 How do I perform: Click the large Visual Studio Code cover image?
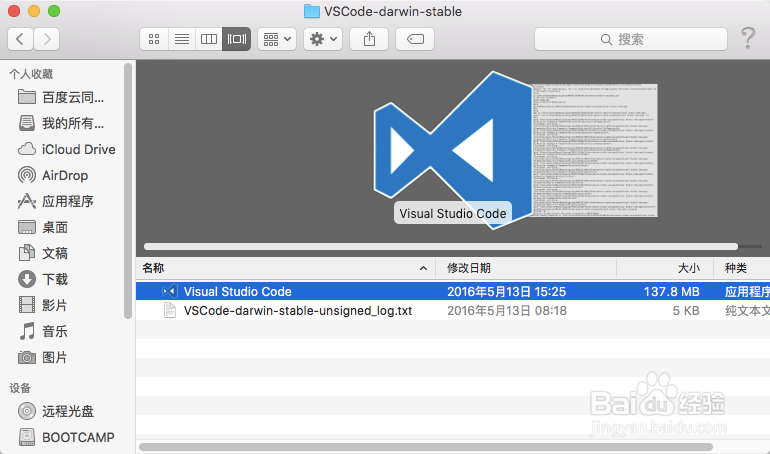point(453,150)
